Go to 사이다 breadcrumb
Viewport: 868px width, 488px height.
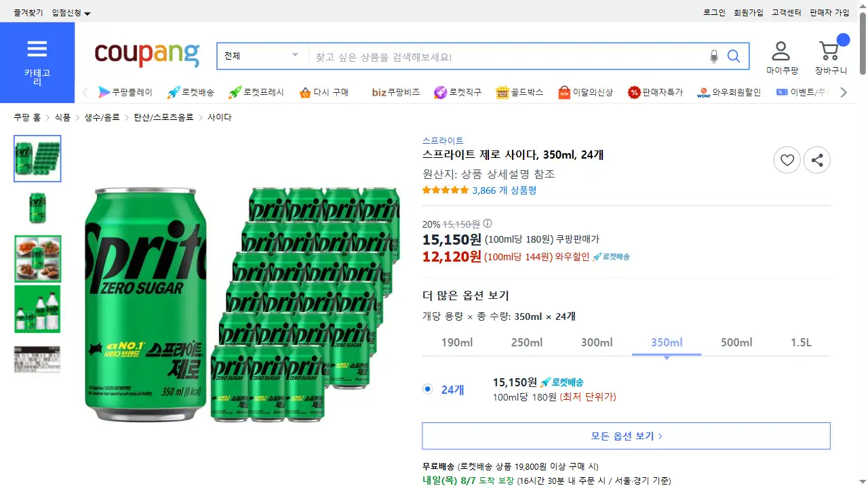tap(220, 117)
